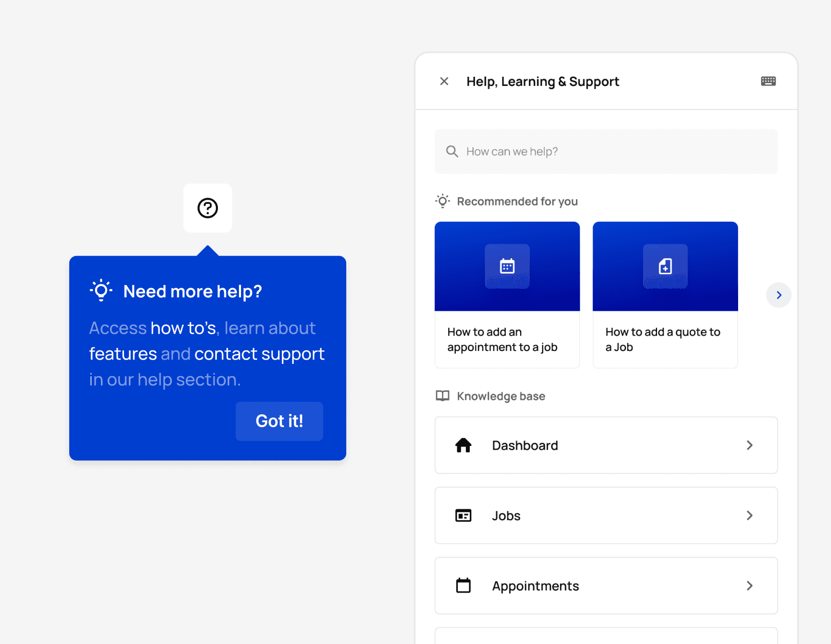Expand the Dashboard chevron
Screen dimensions: 831x644
pyautogui.click(x=750, y=445)
